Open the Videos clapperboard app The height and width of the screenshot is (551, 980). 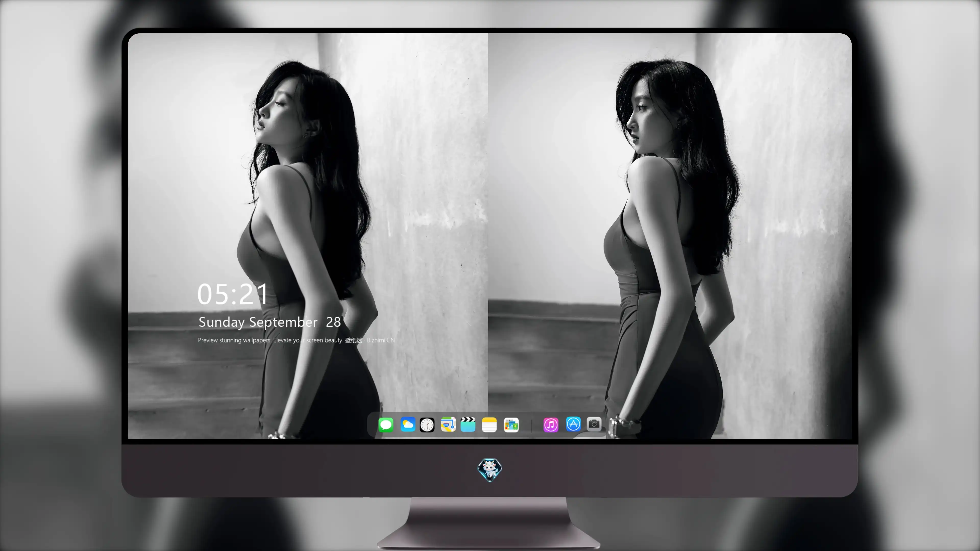(468, 424)
